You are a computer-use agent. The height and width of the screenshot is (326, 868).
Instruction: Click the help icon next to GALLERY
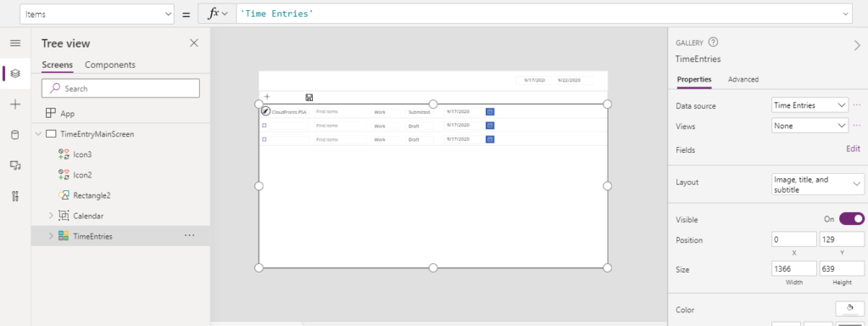pos(713,42)
